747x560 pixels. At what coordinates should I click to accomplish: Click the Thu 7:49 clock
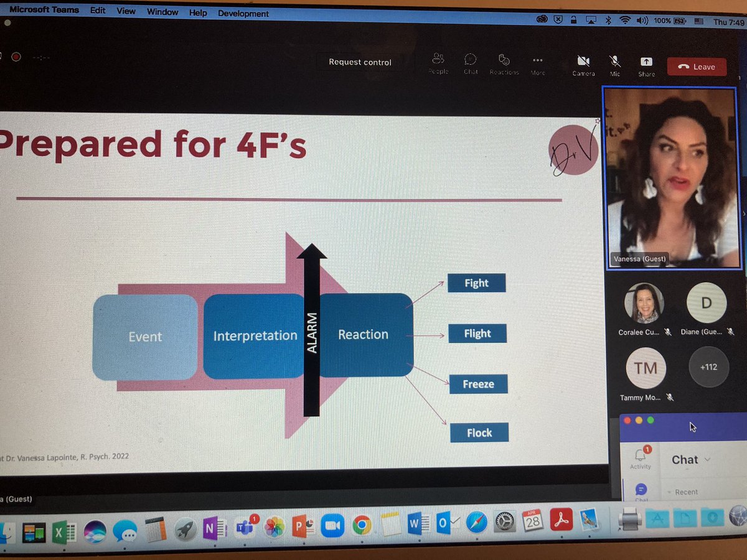click(x=729, y=22)
